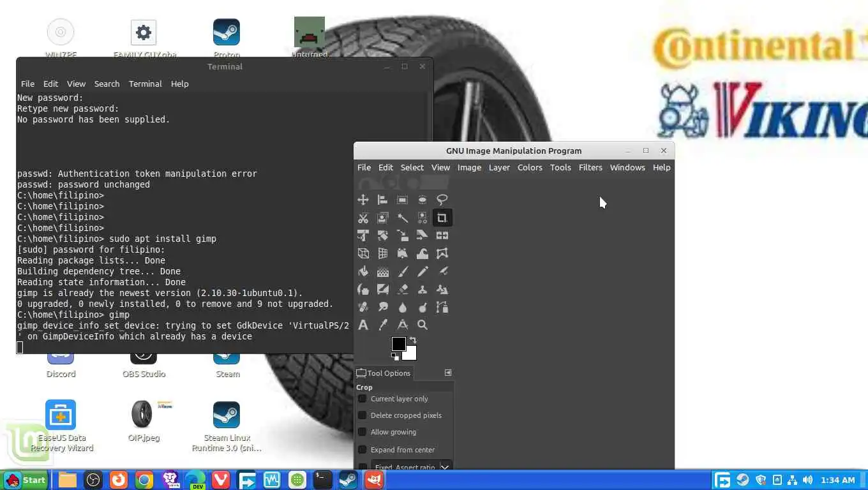Select the Scissors Select tool
The height and width of the screenshot is (490, 868).
(363, 218)
